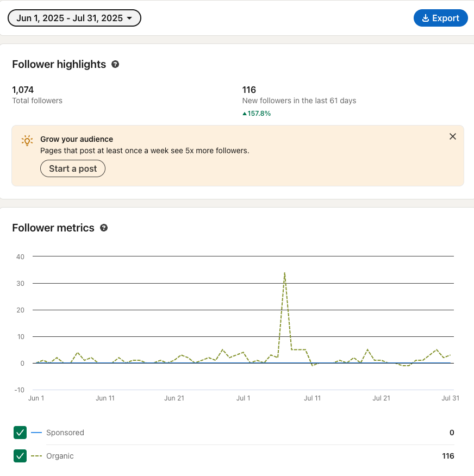474x476 pixels.
Task: Click the Jul 31 label on the x-axis
Action: (x=450, y=398)
